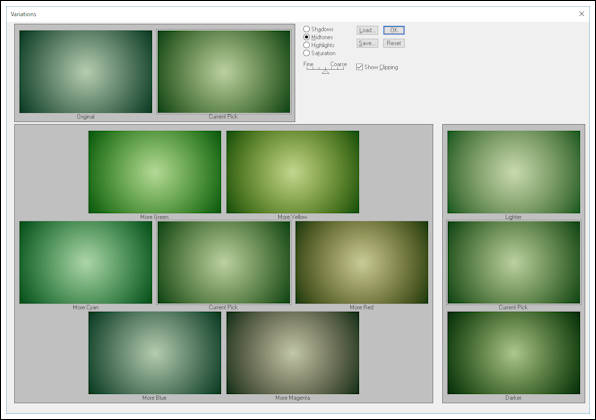Click the Load button
The height and width of the screenshot is (420, 596).
coord(367,30)
